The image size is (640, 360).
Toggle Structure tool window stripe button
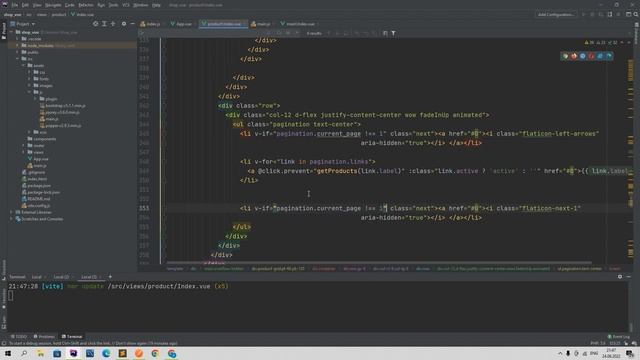click(x=4, y=269)
